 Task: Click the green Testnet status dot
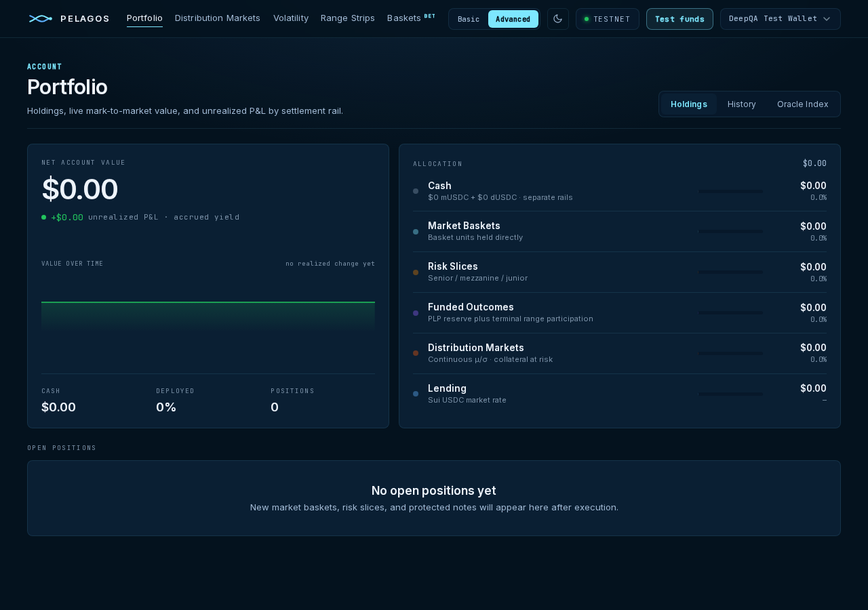pos(587,19)
